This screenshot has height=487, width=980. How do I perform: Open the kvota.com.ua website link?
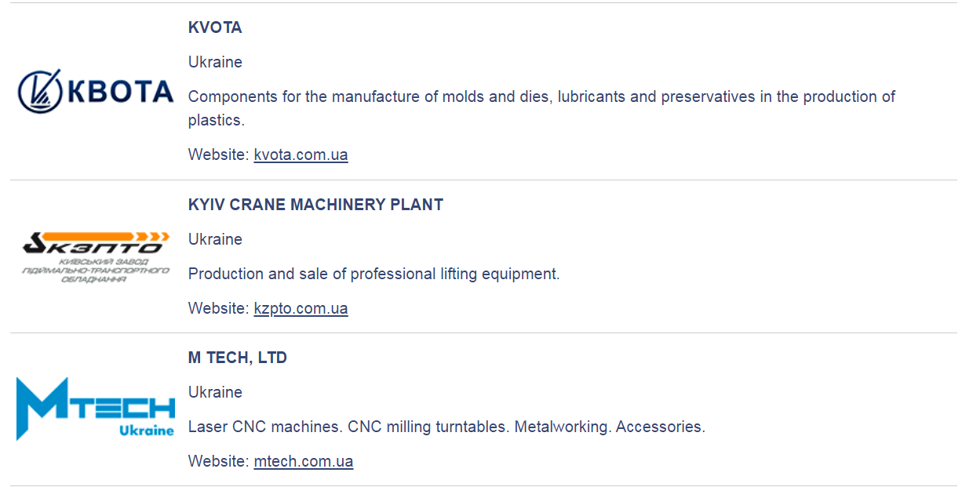tap(301, 154)
